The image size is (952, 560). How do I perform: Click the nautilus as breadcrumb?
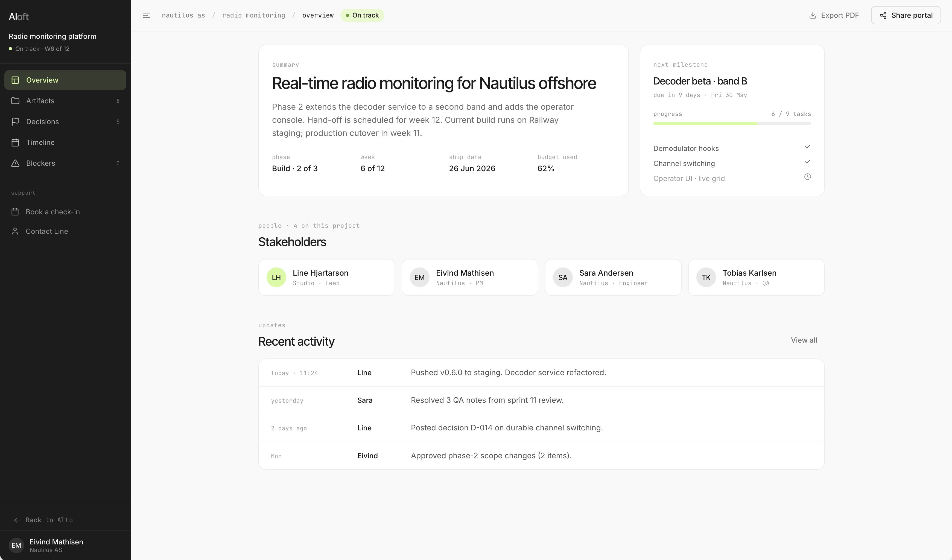pos(183,16)
